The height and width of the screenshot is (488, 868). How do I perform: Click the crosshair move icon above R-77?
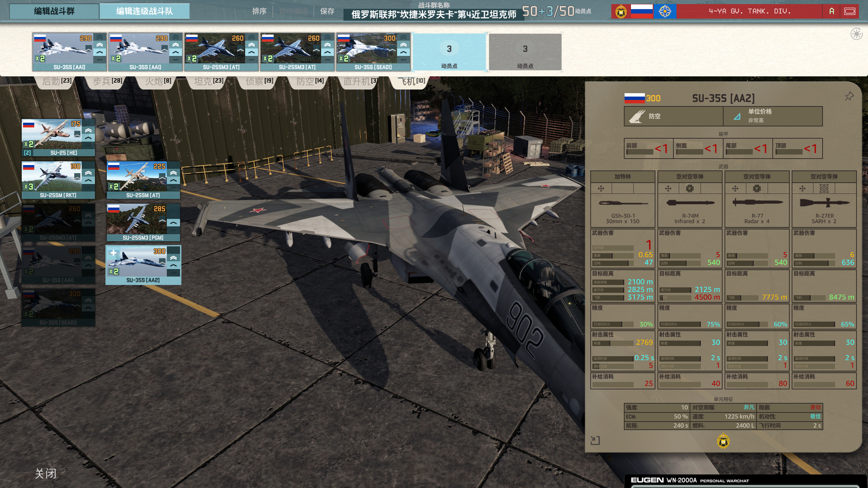(735, 188)
